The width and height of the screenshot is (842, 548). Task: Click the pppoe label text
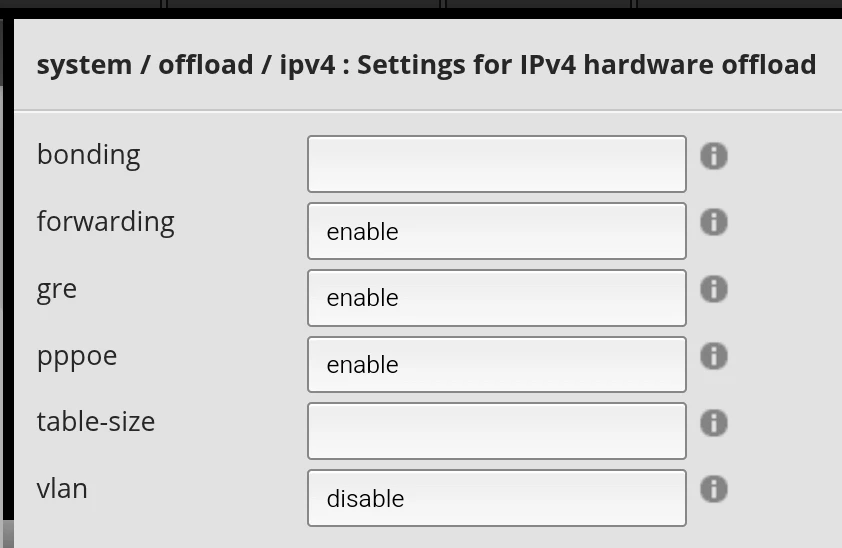77,356
